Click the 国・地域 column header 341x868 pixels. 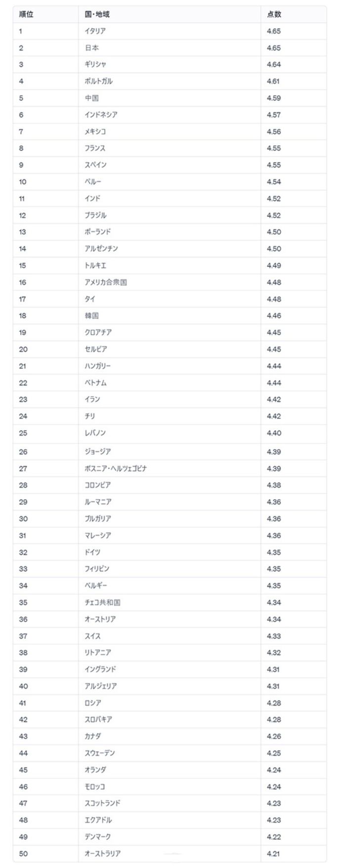97,14
